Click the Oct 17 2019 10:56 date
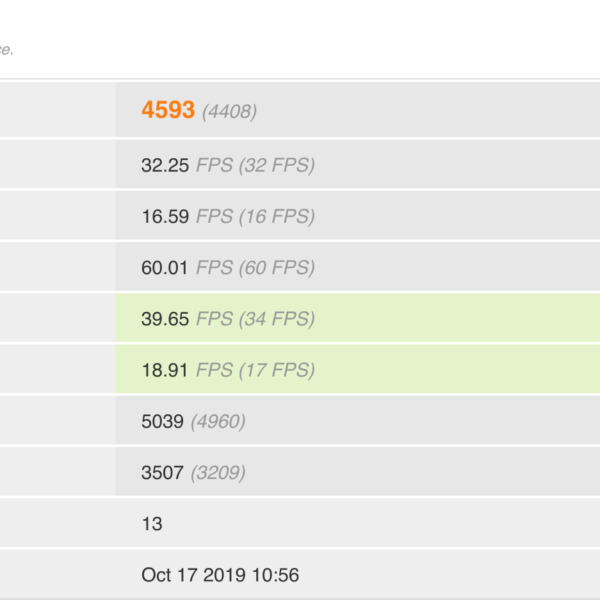This screenshot has width=600, height=600. pos(220,575)
